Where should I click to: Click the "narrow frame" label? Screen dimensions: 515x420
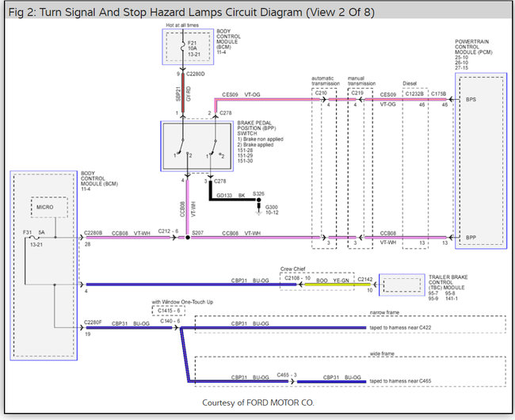pos(384,312)
